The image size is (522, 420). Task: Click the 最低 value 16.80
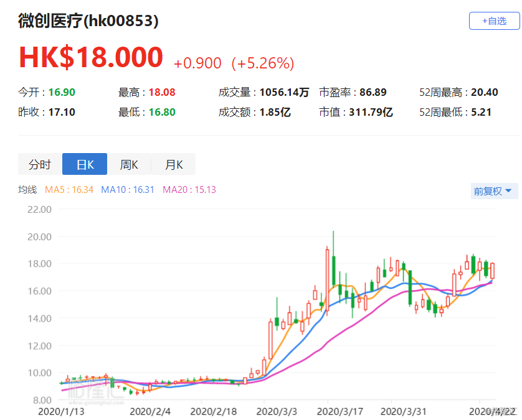tap(162, 112)
